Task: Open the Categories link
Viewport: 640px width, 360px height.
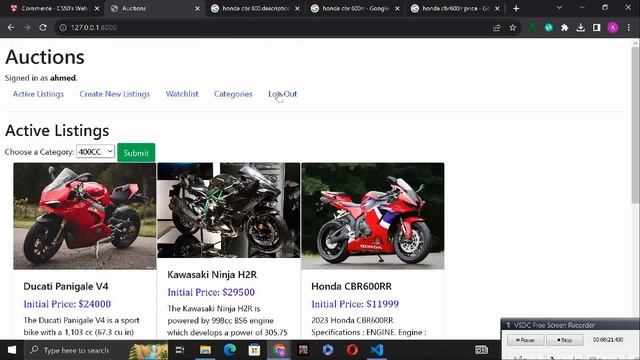Action: click(233, 94)
